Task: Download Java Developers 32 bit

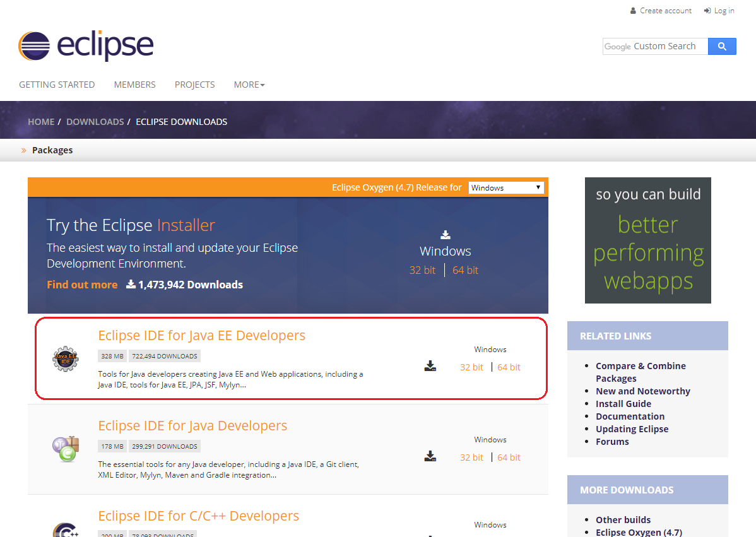Action: pyautogui.click(x=471, y=457)
